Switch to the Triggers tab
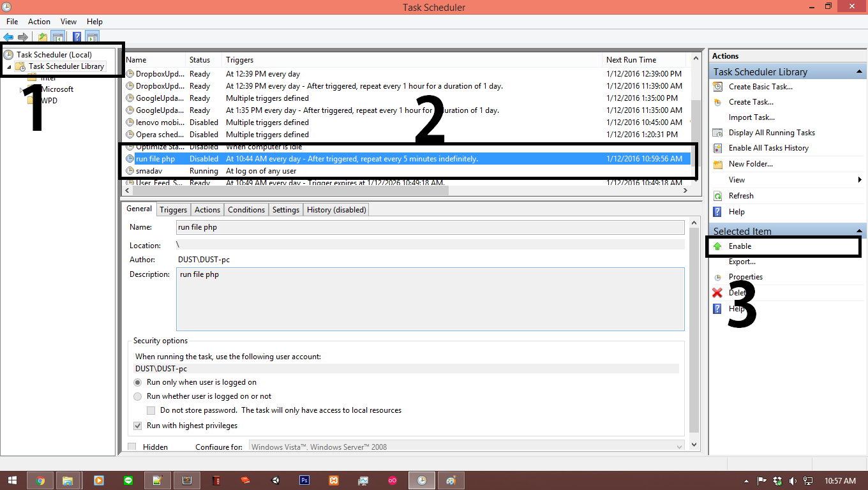Viewport: 868px width, 490px height. (x=174, y=210)
